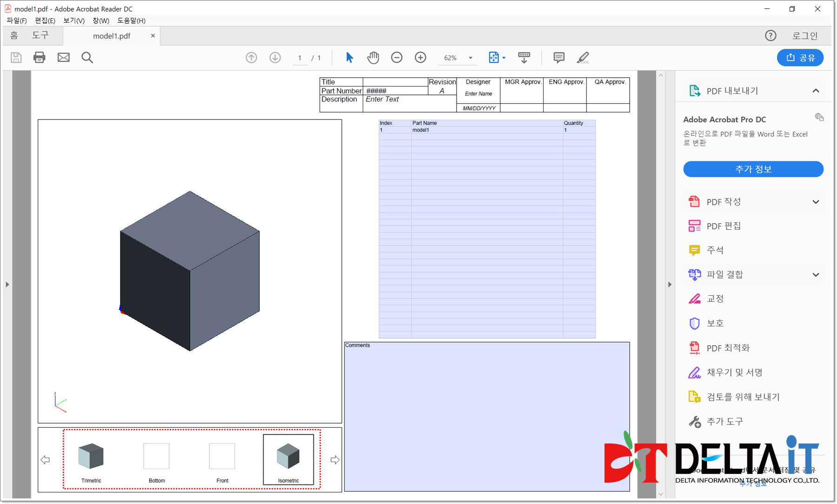Image resolution: width=837 pixels, height=504 pixels.
Task: Open 채우기 및 서명 tool
Action: (735, 372)
